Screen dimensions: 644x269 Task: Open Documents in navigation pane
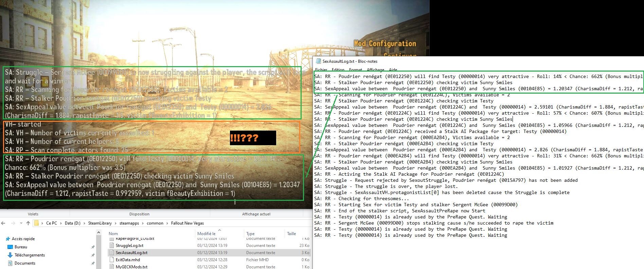click(x=25, y=263)
